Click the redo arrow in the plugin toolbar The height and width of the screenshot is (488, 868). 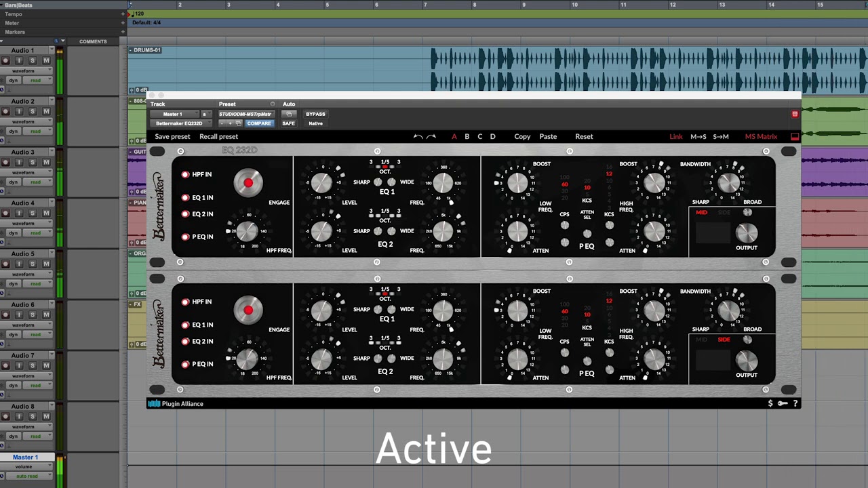pos(431,136)
